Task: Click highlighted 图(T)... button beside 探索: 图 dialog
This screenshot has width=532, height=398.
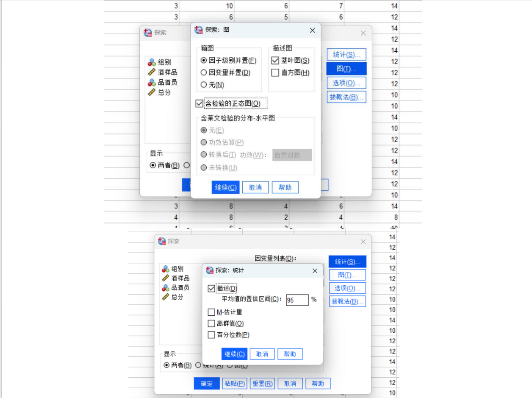Action: 346,69
